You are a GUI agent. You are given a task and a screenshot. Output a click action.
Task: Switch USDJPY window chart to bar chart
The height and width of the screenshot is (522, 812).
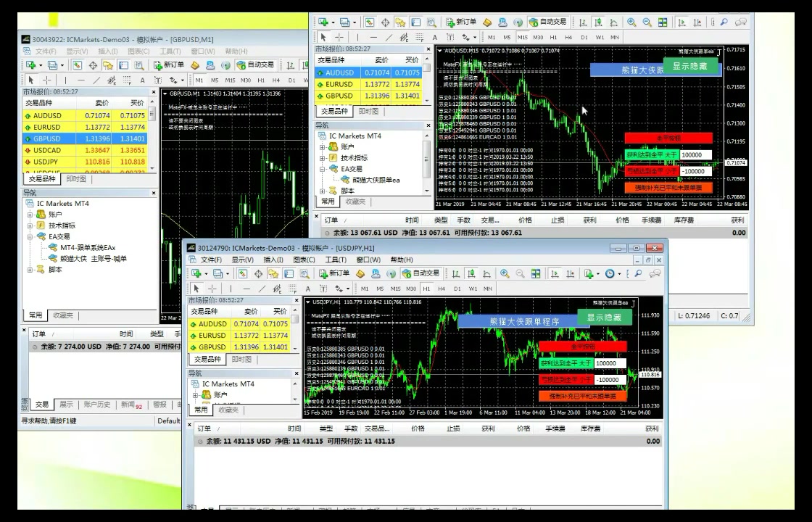click(456, 273)
